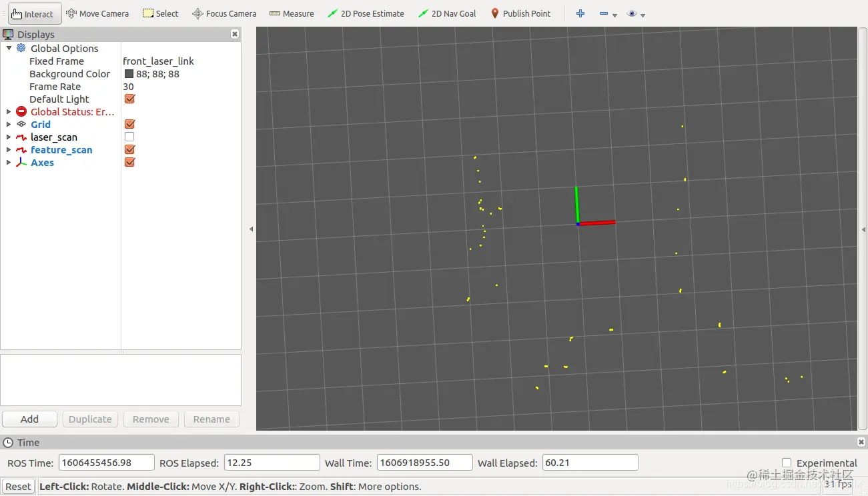Viewport: 868px width, 496px height.
Task: Select the Fixed Frame property label
Action: [x=57, y=61]
